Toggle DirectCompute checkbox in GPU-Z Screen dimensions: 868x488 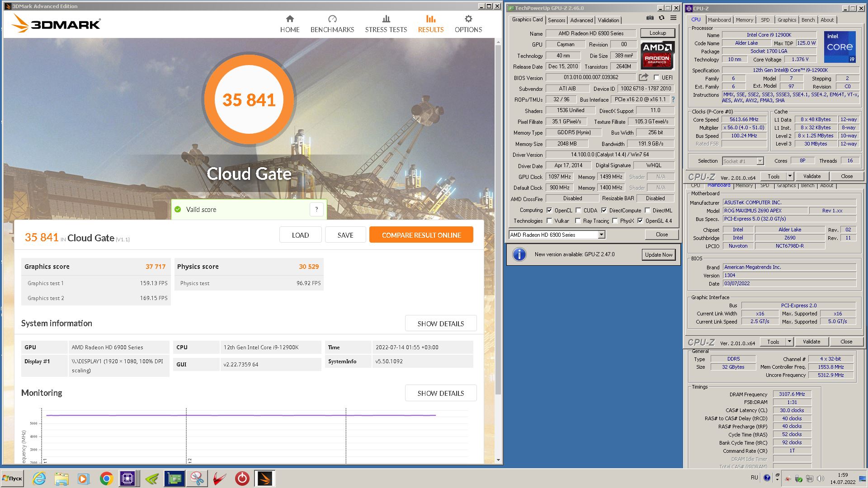604,210
